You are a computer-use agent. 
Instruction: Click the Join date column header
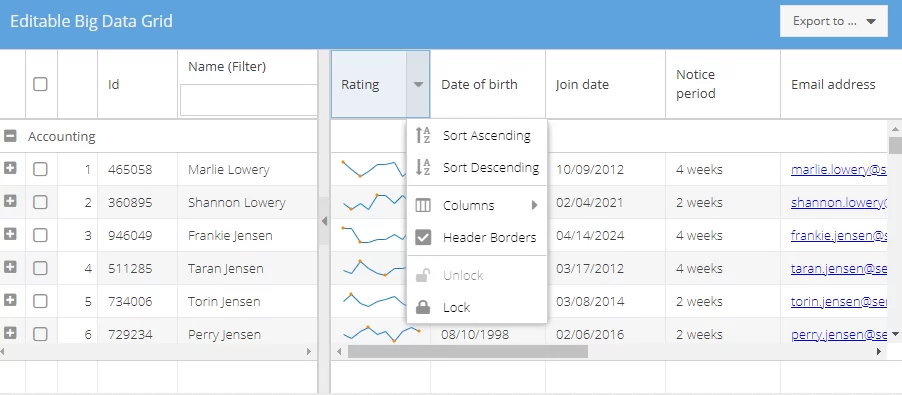pyautogui.click(x=605, y=85)
